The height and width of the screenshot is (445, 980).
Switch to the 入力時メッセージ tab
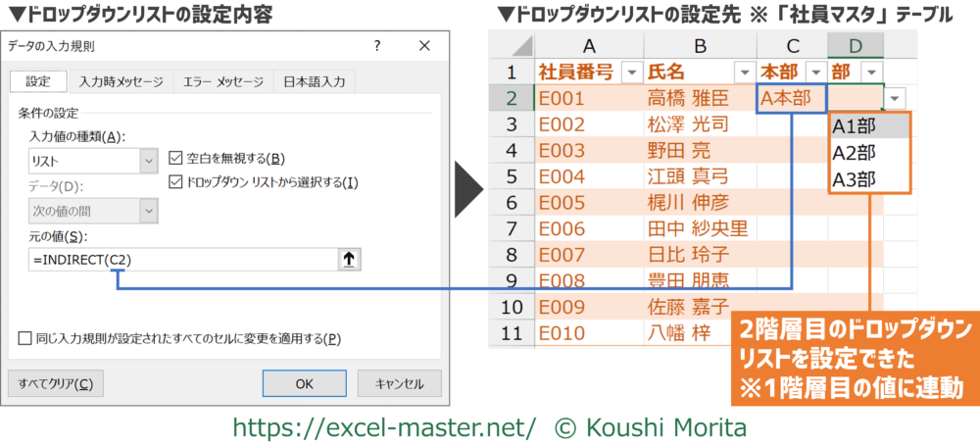[122, 82]
